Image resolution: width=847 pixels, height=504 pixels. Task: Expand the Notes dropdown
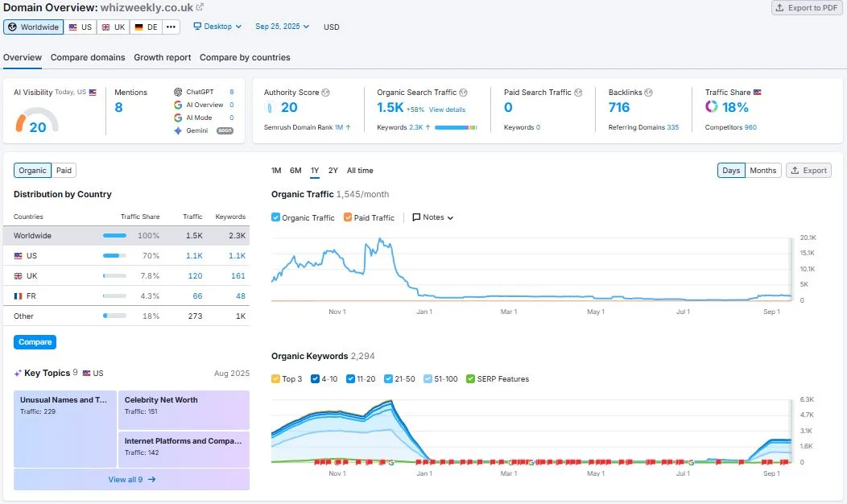coord(432,217)
